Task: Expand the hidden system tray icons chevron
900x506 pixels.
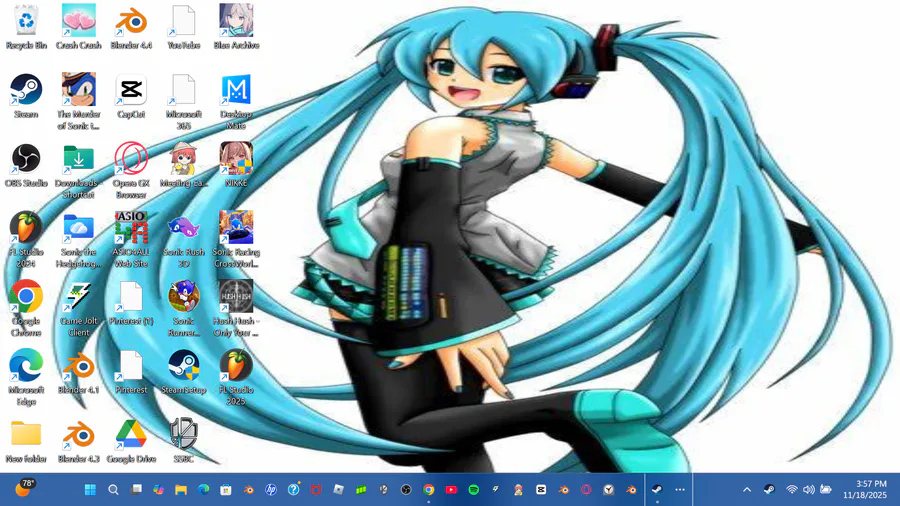Action: click(747, 489)
